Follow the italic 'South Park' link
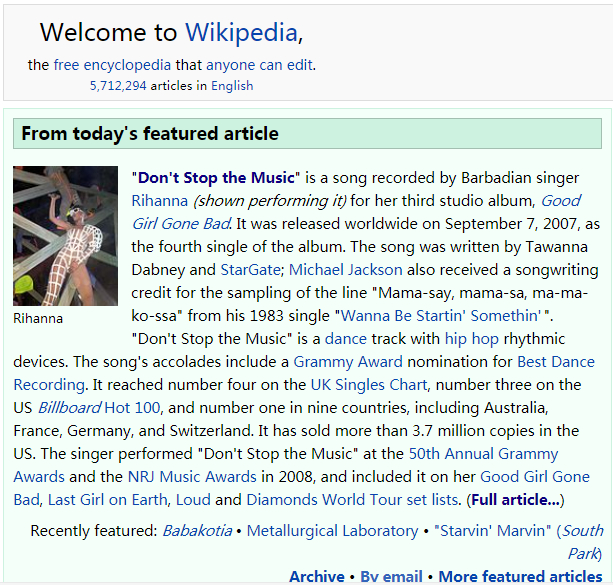Viewport: 613px width, 585px height. coord(583,531)
